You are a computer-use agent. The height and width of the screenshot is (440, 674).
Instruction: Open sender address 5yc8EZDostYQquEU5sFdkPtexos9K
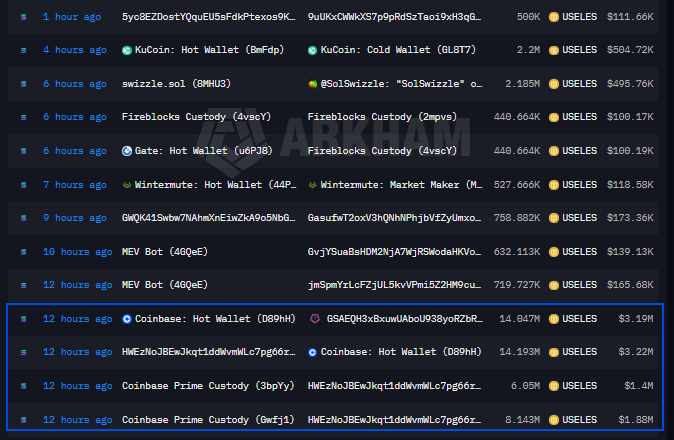click(x=208, y=17)
